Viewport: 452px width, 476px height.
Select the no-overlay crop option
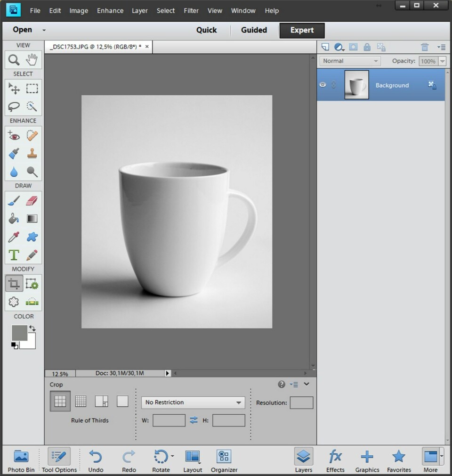coord(122,401)
